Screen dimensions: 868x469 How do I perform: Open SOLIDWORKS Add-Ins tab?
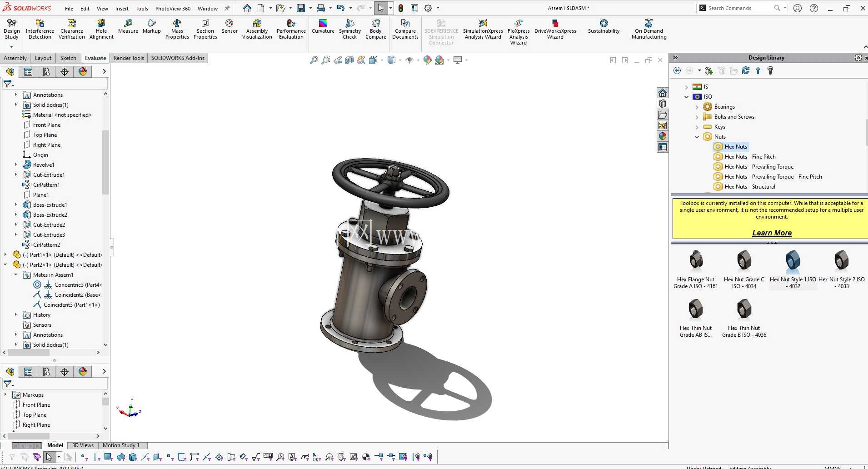[178, 58]
